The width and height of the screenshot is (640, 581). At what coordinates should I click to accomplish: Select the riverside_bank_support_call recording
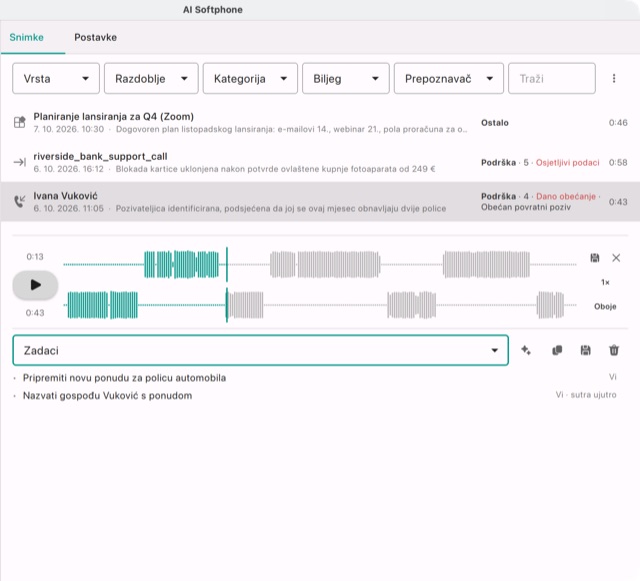[x=320, y=162]
